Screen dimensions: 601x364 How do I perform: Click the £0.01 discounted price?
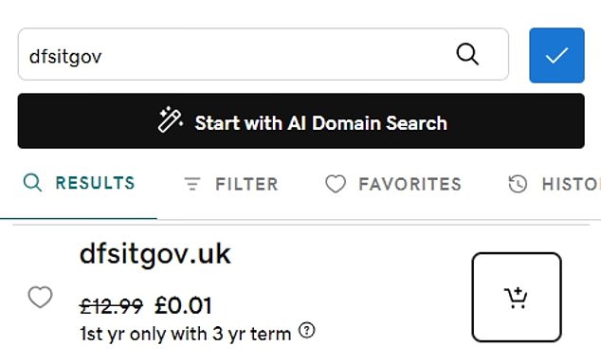click(183, 306)
